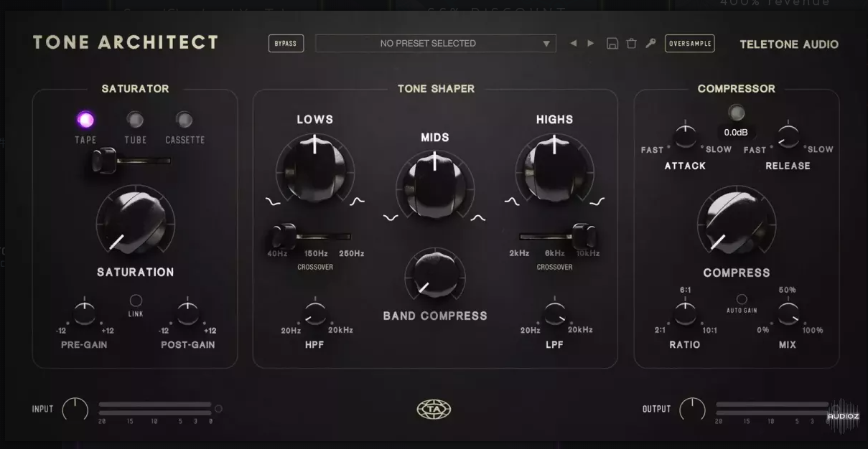The width and height of the screenshot is (868, 449).
Task: Toggle the gain Link button
Action: (136, 301)
